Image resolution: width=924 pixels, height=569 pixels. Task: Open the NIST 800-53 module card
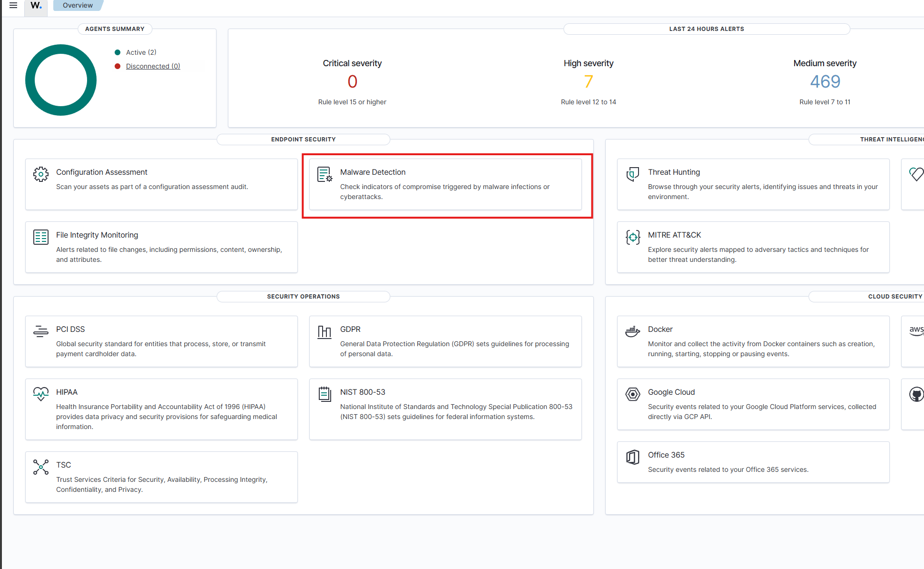(x=445, y=409)
